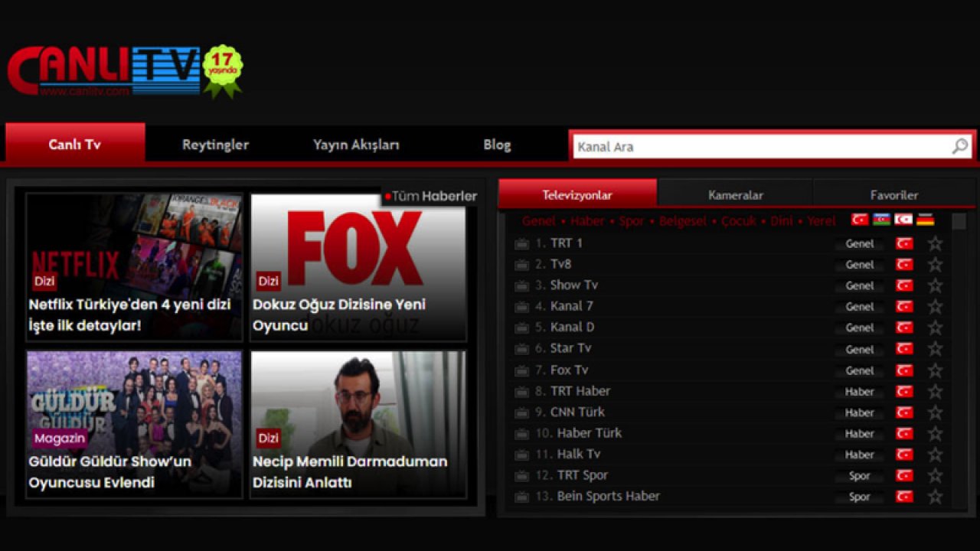Select the Germany flag filter icon
The height and width of the screenshot is (551, 980).
[x=924, y=220]
